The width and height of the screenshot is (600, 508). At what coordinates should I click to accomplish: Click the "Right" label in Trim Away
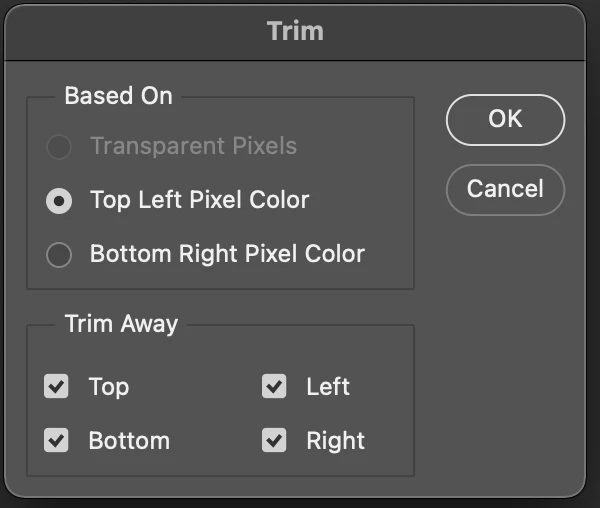coord(335,440)
